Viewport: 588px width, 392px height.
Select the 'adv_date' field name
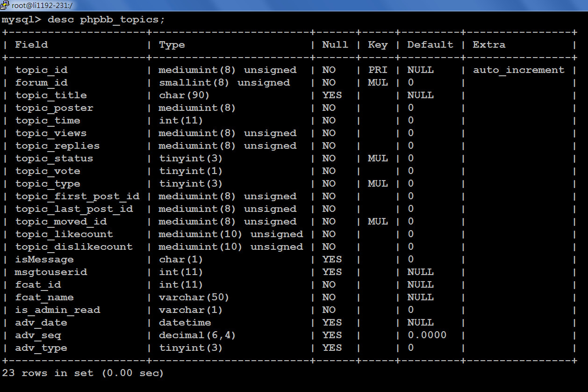[x=41, y=322]
